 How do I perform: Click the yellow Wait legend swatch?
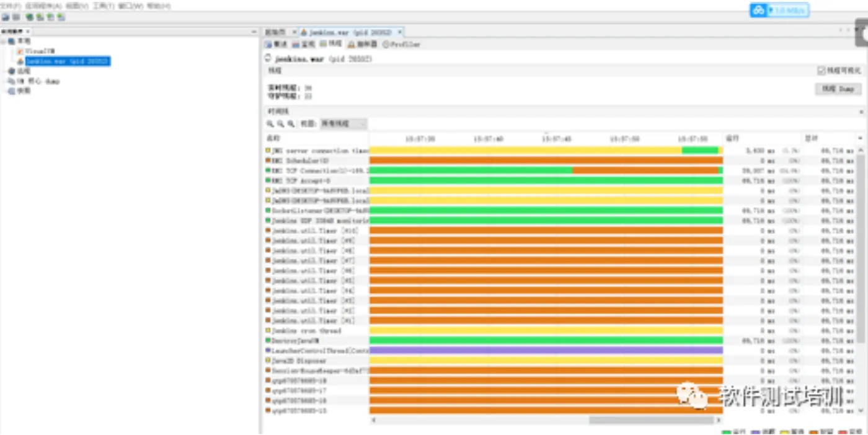(785, 432)
